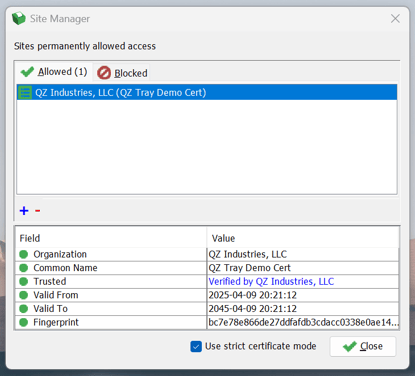Toggle Use strict certificate mode checkbox
Screen dimensions: 415x376
[x=196, y=346]
